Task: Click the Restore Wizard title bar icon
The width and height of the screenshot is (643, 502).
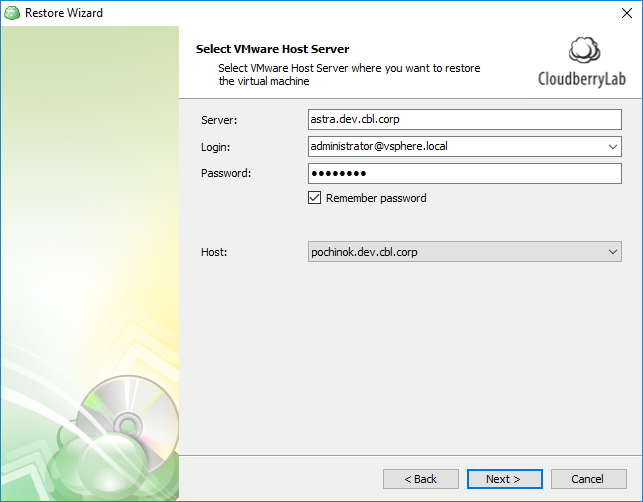Action: pyautogui.click(x=12, y=13)
